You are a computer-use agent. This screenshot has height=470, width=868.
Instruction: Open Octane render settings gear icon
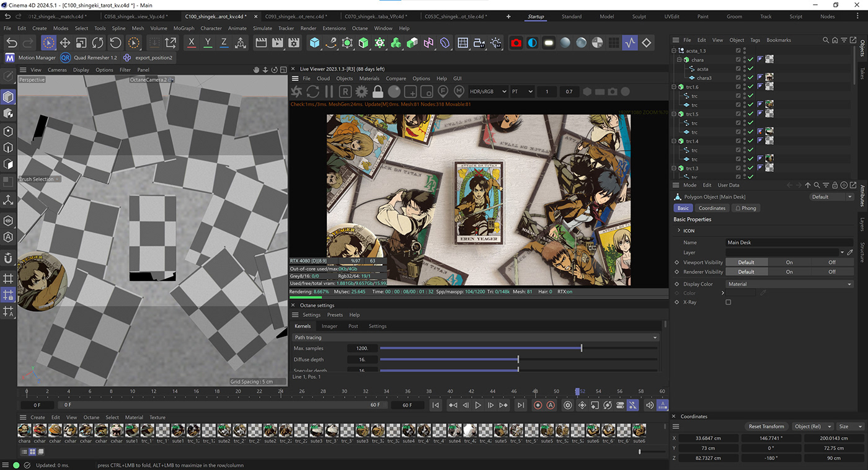(361, 92)
